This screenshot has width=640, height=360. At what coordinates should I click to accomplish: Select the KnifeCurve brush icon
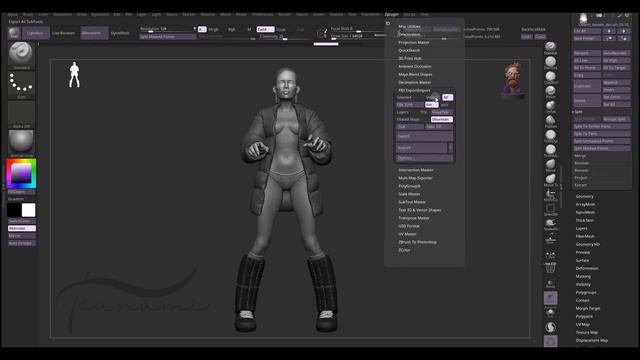[550, 193]
